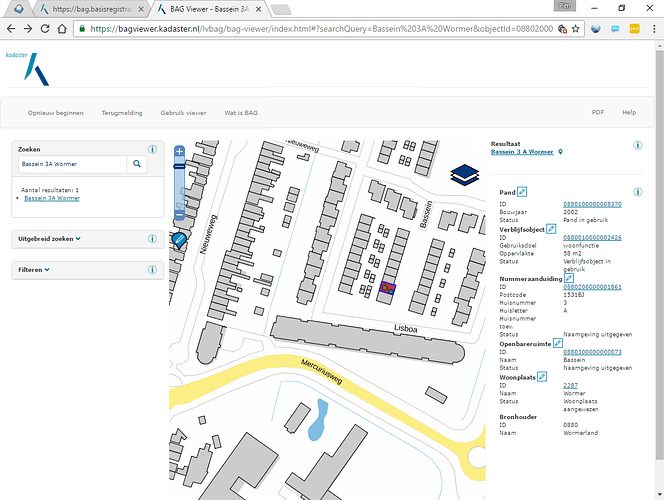Click the map zoom slider handle
The width and height of the screenshot is (664, 500).
coord(179,166)
